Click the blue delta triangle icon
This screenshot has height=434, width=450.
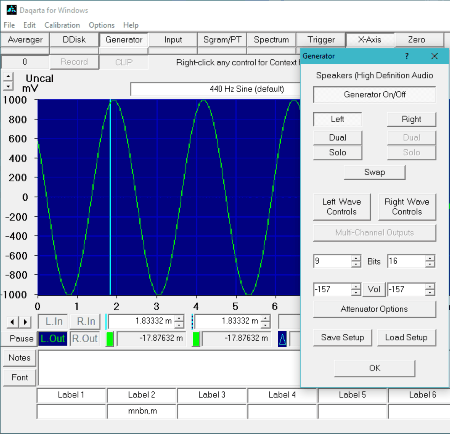[x=282, y=339]
